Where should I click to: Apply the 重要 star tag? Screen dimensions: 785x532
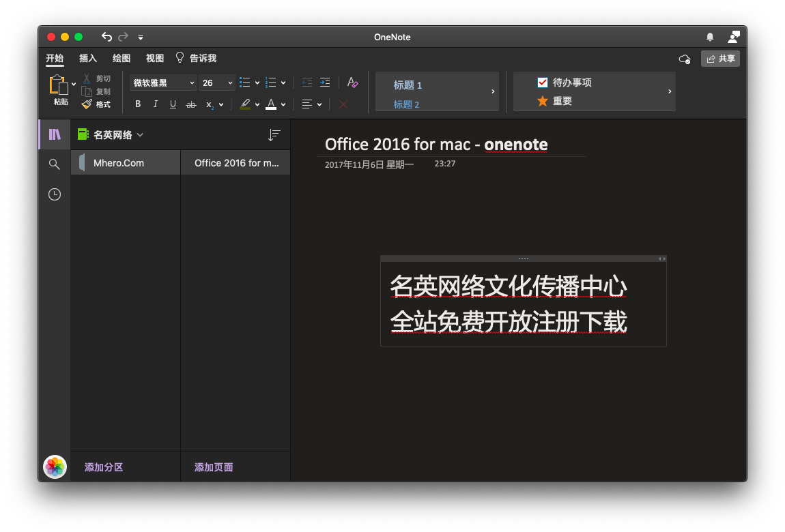(x=554, y=101)
